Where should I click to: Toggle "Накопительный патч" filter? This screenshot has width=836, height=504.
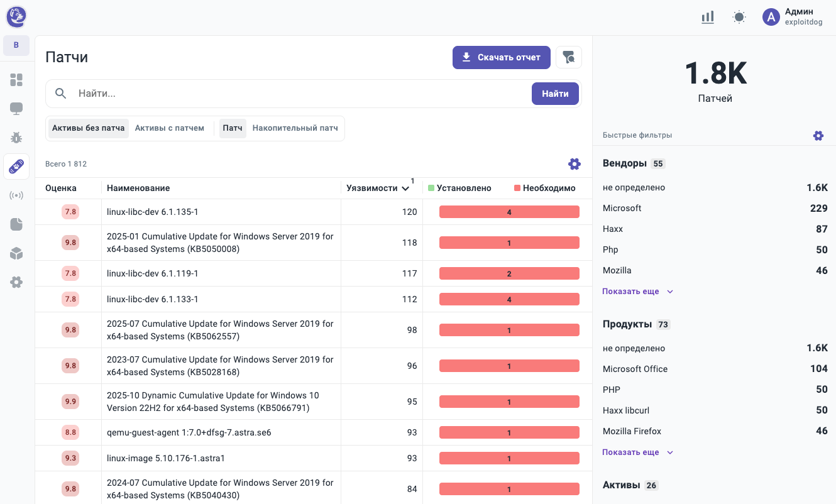(x=295, y=128)
